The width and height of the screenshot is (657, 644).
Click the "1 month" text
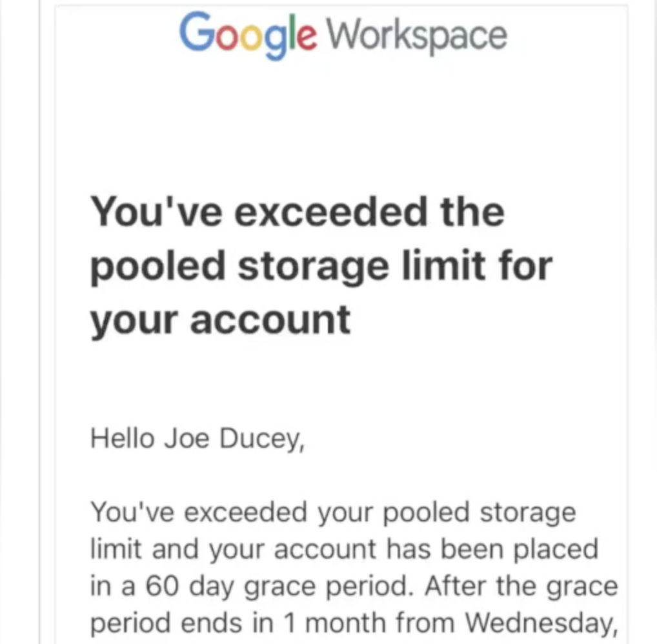coord(334,623)
